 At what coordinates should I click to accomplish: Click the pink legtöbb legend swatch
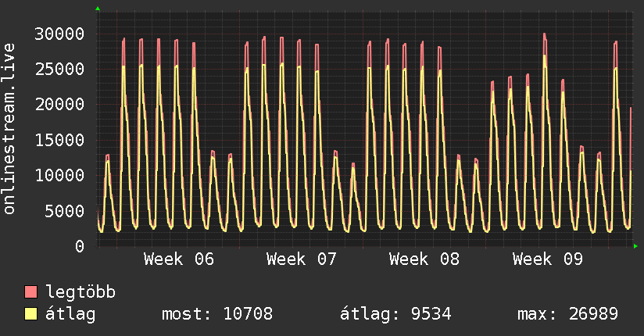point(30,292)
